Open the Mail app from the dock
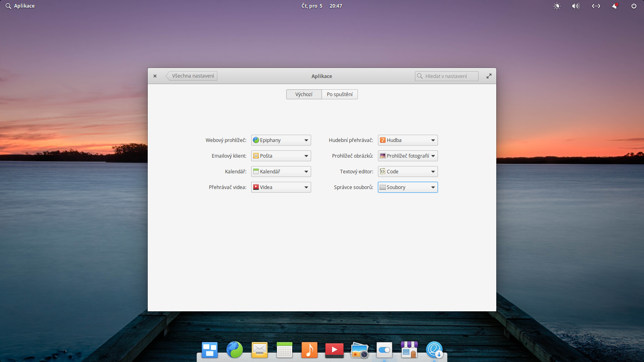The image size is (644, 362). 259,350
